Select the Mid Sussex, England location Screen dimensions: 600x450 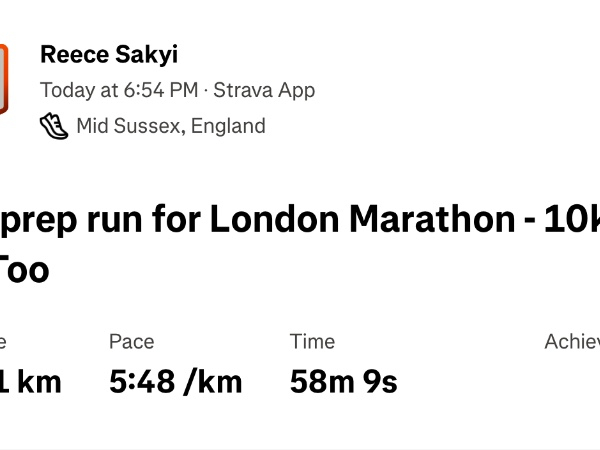[x=170, y=126]
